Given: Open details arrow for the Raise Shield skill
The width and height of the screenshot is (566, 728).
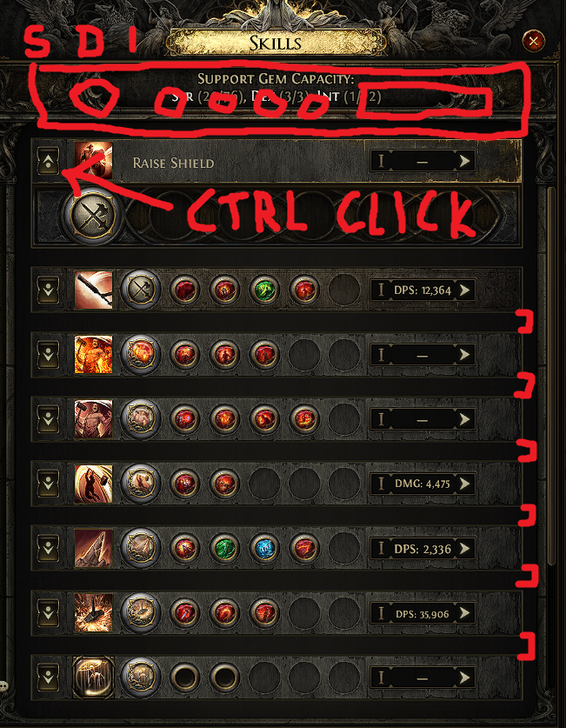Looking at the screenshot, I should [x=464, y=162].
